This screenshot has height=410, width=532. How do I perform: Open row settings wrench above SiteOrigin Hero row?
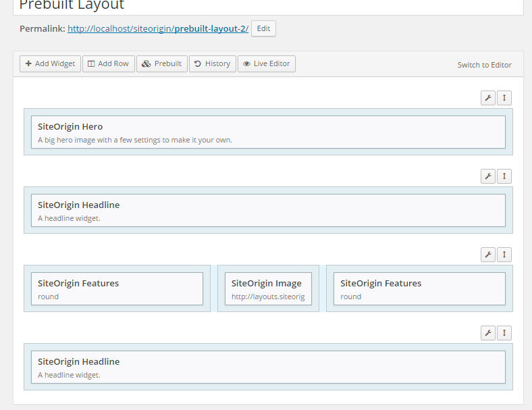[488, 98]
